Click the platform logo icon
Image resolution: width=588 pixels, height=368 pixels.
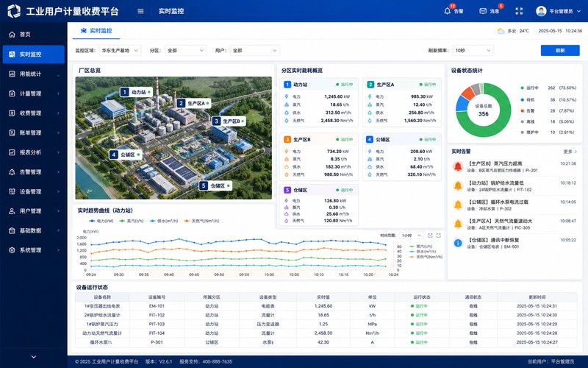click(x=14, y=11)
